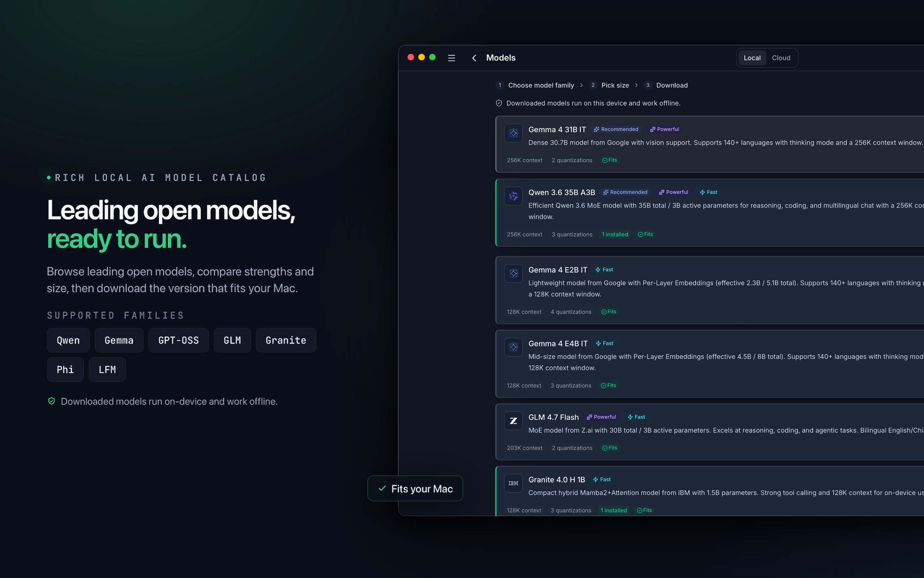
Task: Click the Powerful badge on Gemma 4 31B IT
Action: (x=665, y=129)
